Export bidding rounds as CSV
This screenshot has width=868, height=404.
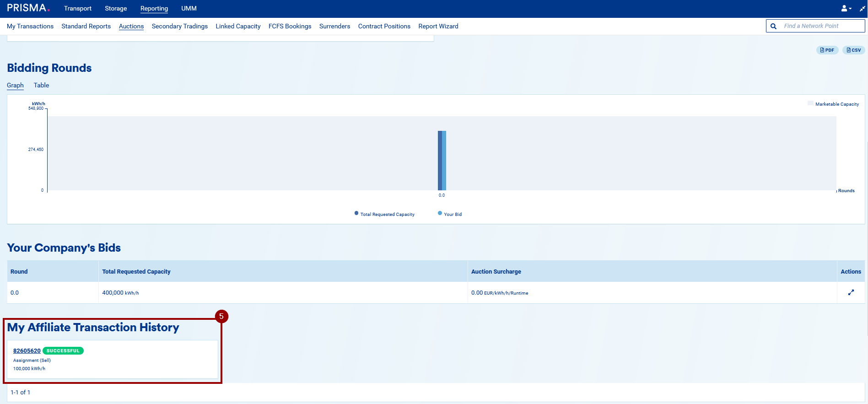(x=853, y=50)
